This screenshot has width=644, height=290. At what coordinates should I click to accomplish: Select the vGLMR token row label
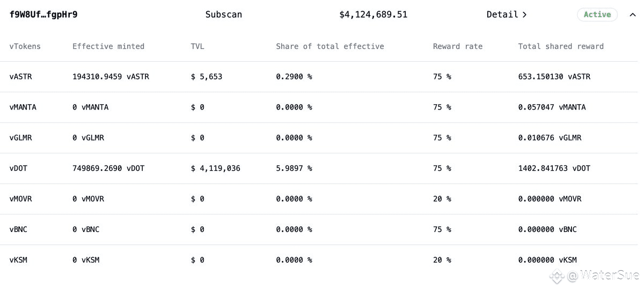21,138
